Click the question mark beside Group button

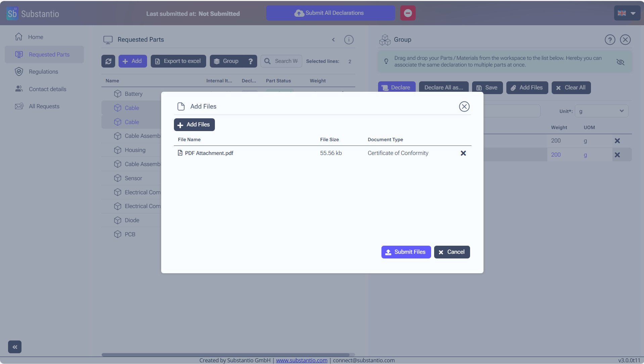coord(250,61)
